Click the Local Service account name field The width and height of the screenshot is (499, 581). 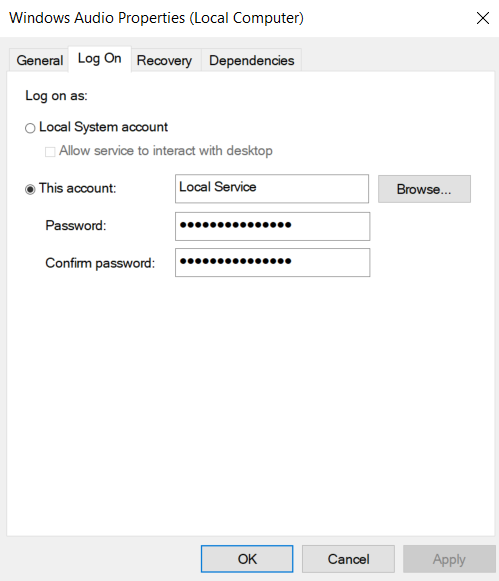coord(272,189)
